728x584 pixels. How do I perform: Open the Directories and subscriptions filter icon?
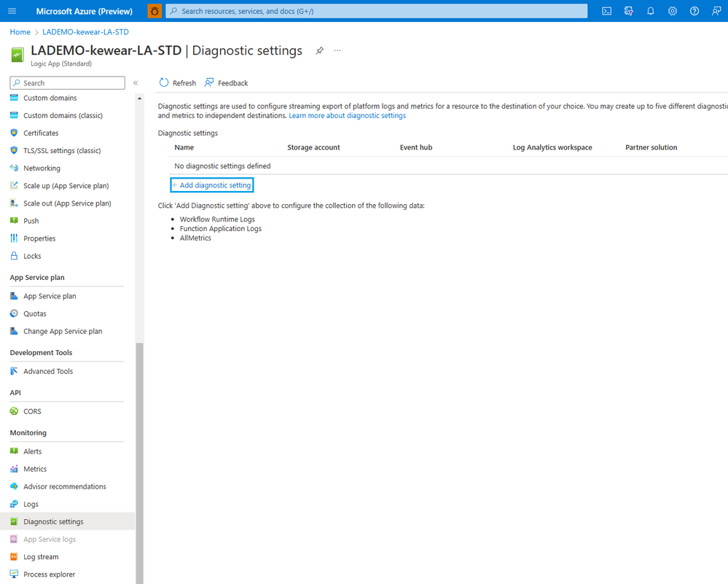tap(629, 11)
